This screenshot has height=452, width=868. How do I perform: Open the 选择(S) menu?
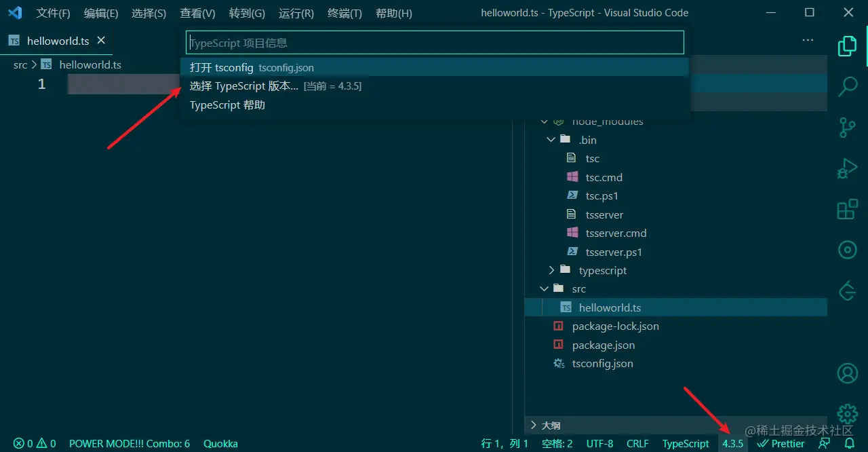click(149, 13)
